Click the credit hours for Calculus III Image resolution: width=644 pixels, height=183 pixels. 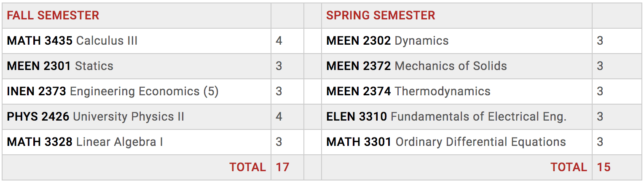click(x=279, y=41)
